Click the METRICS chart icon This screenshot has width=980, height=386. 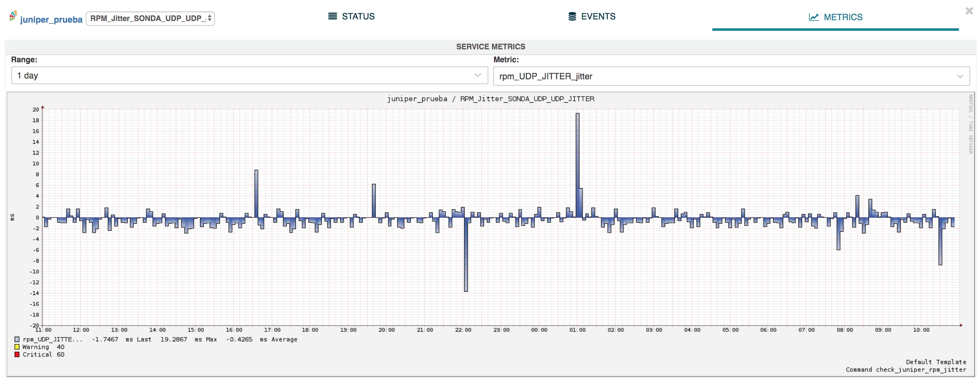[x=814, y=17]
